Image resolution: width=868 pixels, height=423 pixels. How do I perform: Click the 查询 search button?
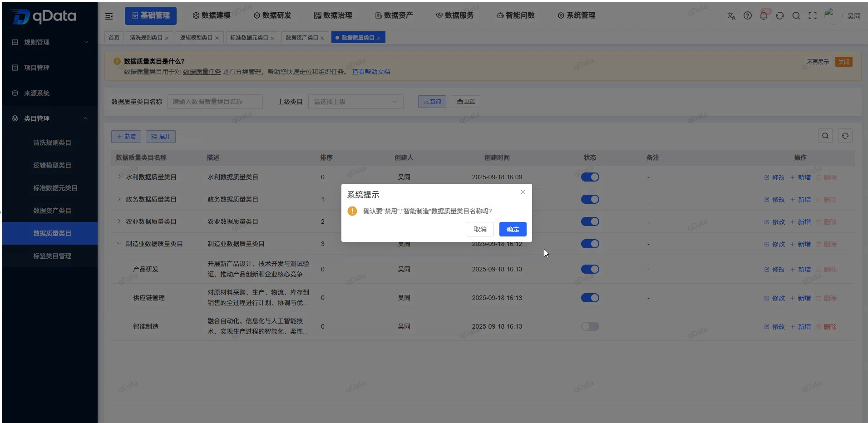tap(432, 102)
